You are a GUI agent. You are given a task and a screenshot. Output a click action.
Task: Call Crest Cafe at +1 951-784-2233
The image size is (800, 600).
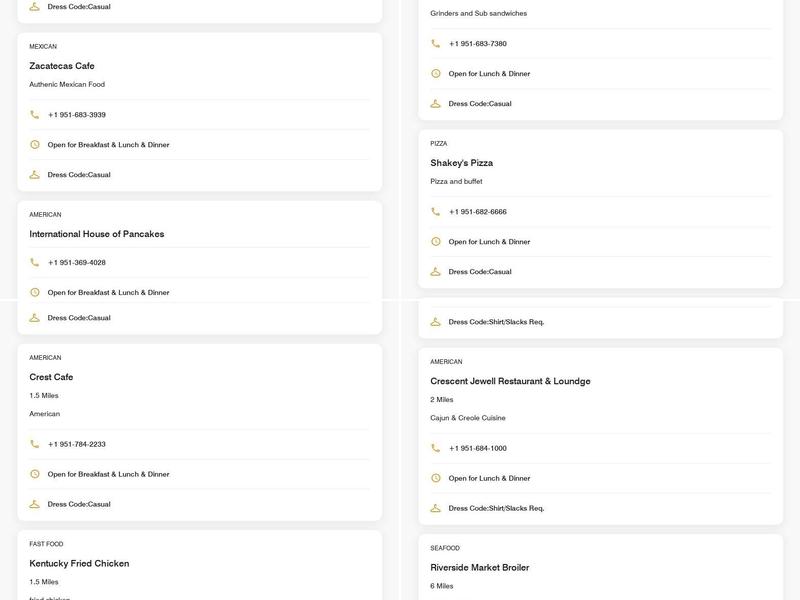[x=77, y=444]
